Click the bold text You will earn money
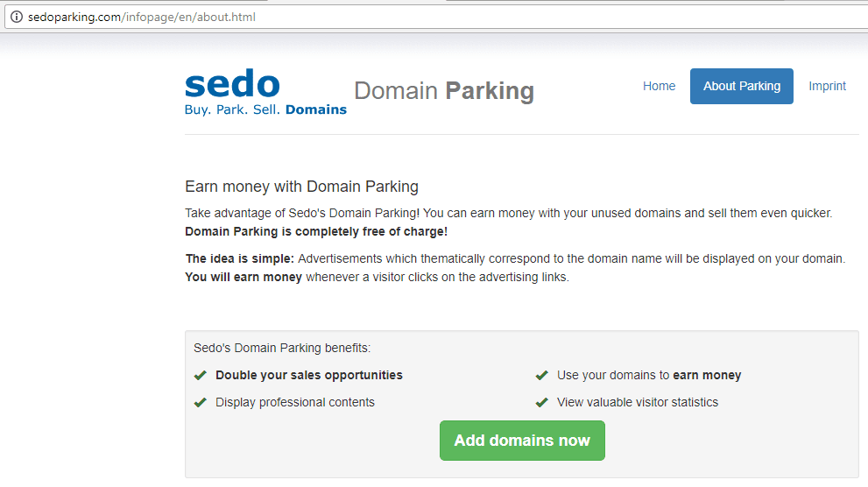The image size is (868, 487). tap(243, 278)
